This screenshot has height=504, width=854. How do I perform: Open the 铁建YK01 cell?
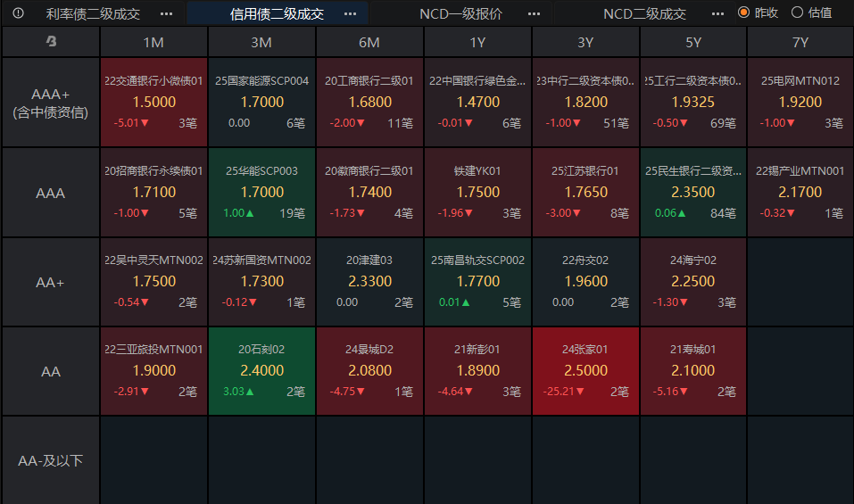coord(477,192)
